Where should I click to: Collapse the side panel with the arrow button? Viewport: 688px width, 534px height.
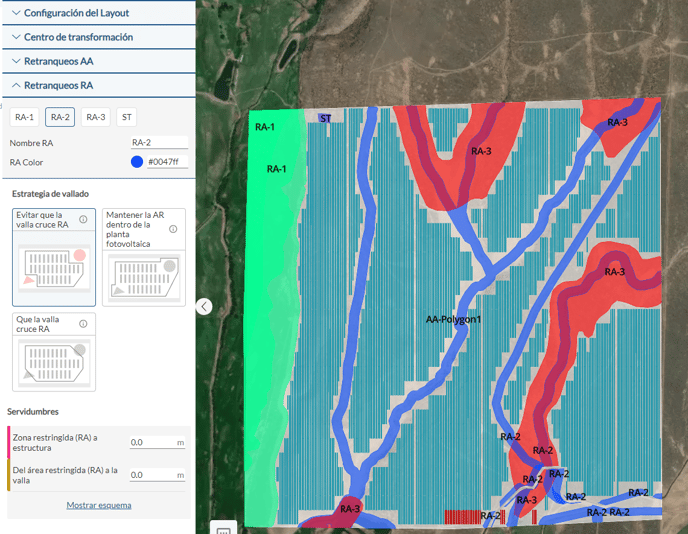click(204, 307)
